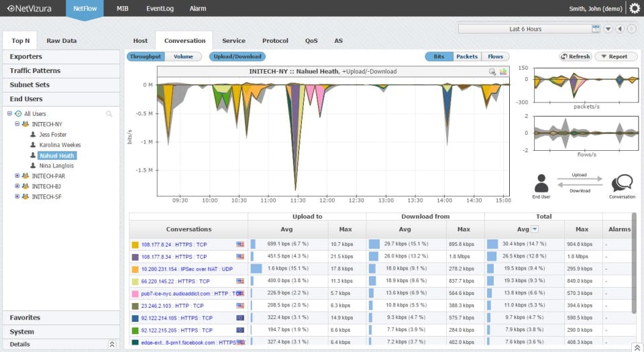The height and width of the screenshot is (352, 644).
Task: Collapse the INITECH-NY tree node
Action: tap(17, 123)
